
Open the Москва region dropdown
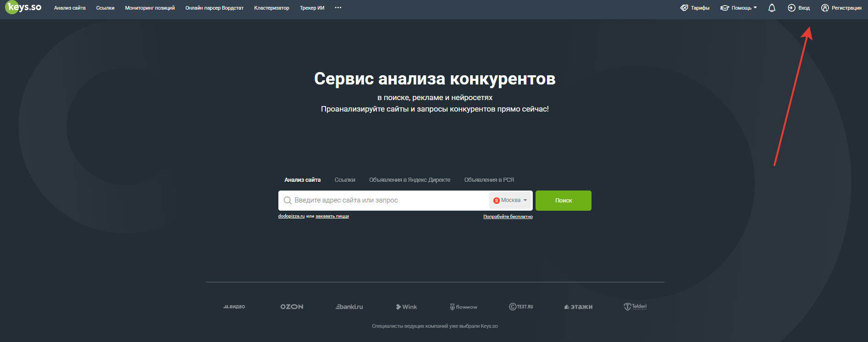tap(510, 201)
